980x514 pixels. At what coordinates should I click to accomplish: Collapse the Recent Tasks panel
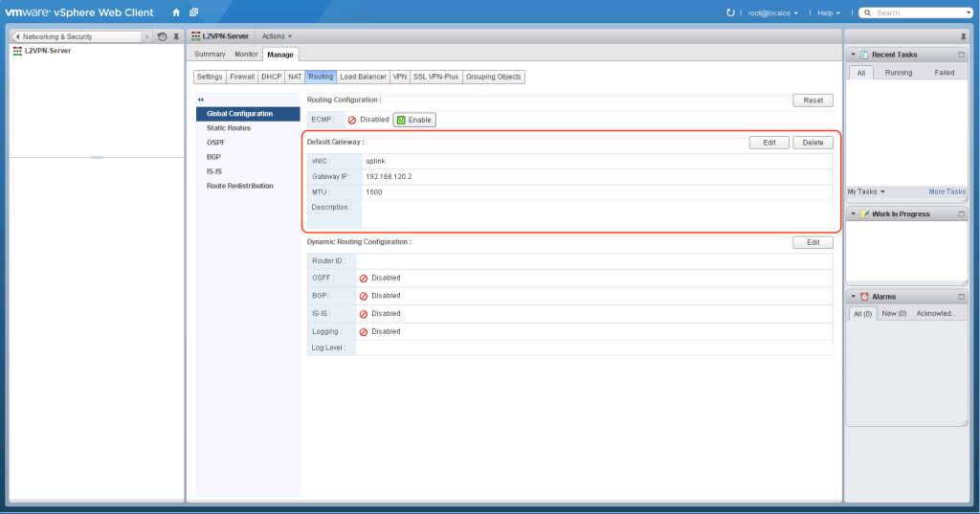(853, 55)
